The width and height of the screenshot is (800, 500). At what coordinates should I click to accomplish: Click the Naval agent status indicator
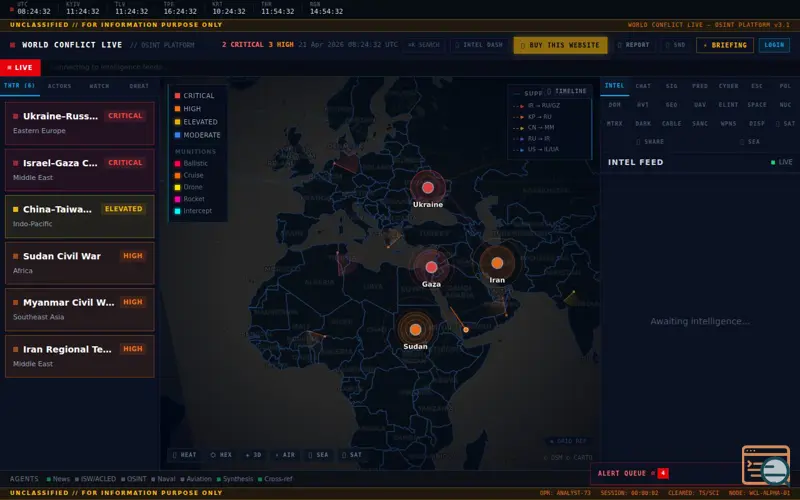[163, 479]
